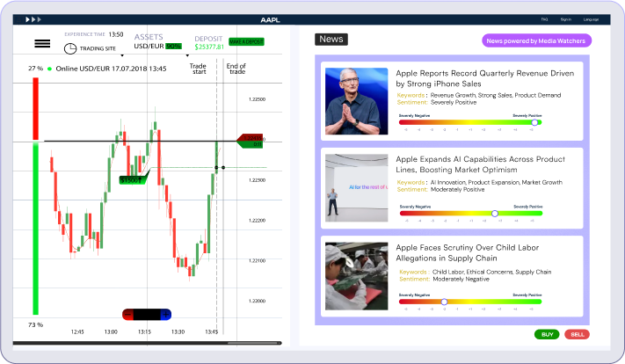Click the 1.22200 price axis label
The height and width of the screenshot is (364, 625).
pos(257,221)
